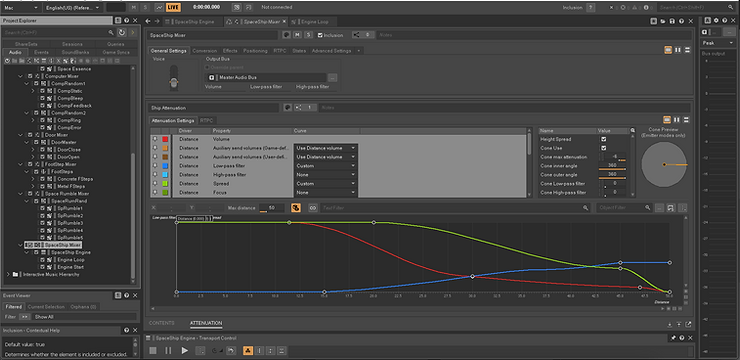Switch to the Conversion tab
Screen dimensions: 740x360
coord(205,50)
